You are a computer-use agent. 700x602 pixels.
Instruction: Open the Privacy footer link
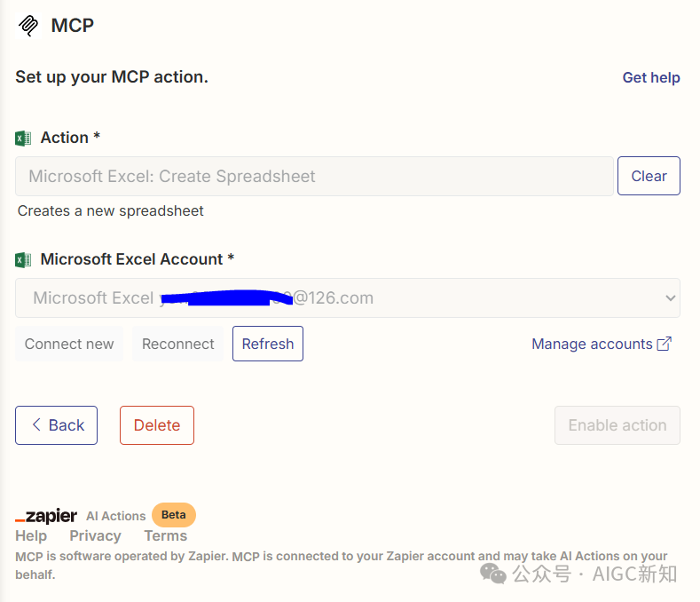[x=95, y=535]
